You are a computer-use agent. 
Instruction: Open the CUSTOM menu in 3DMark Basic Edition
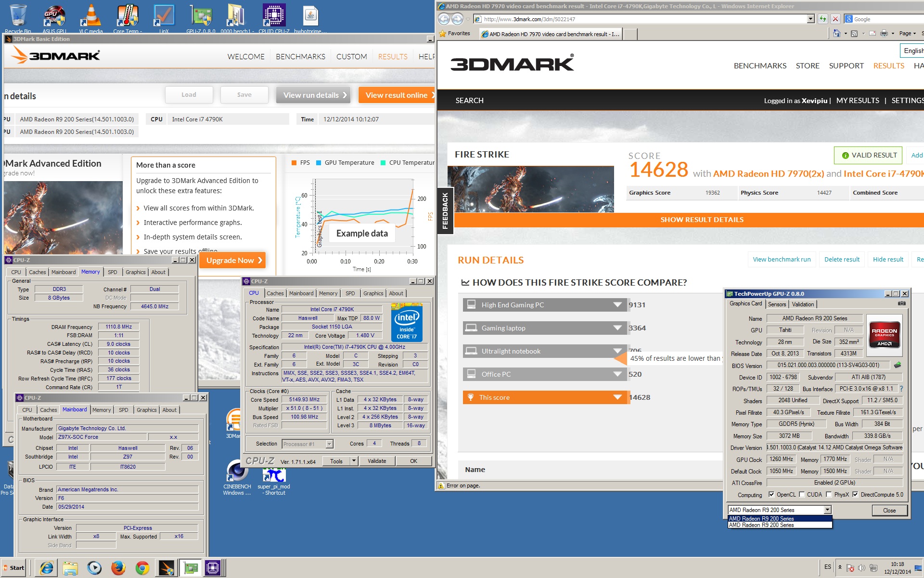pos(351,56)
